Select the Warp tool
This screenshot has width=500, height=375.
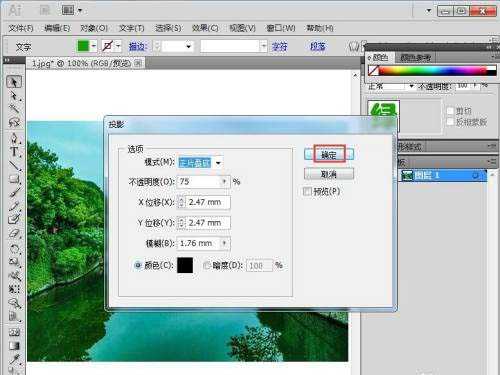click(x=14, y=275)
